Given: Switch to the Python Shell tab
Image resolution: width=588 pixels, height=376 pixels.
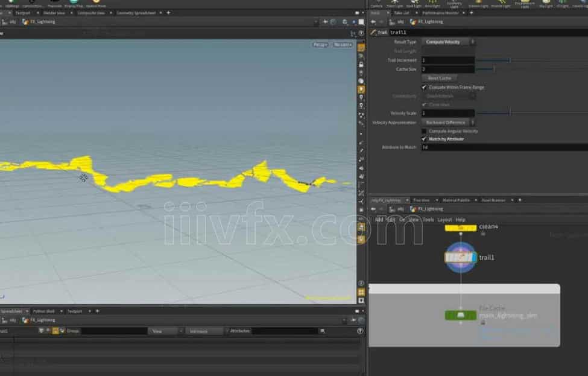Looking at the screenshot, I should point(44,311).
